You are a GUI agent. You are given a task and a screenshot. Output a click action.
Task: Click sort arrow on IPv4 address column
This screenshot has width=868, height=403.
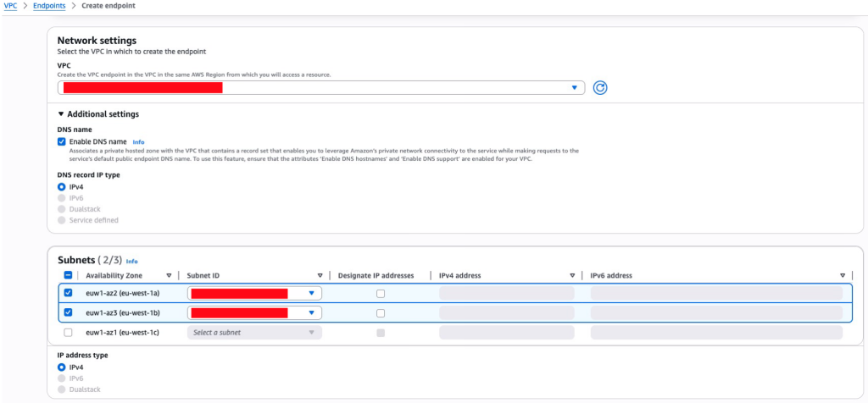[574, 275]
